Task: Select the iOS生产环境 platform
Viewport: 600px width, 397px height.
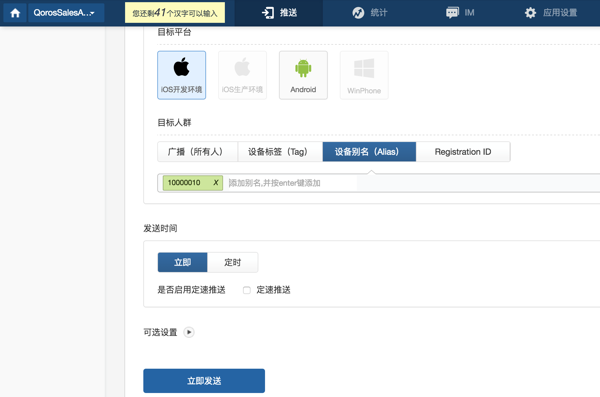Action: (x=242, y=75)
